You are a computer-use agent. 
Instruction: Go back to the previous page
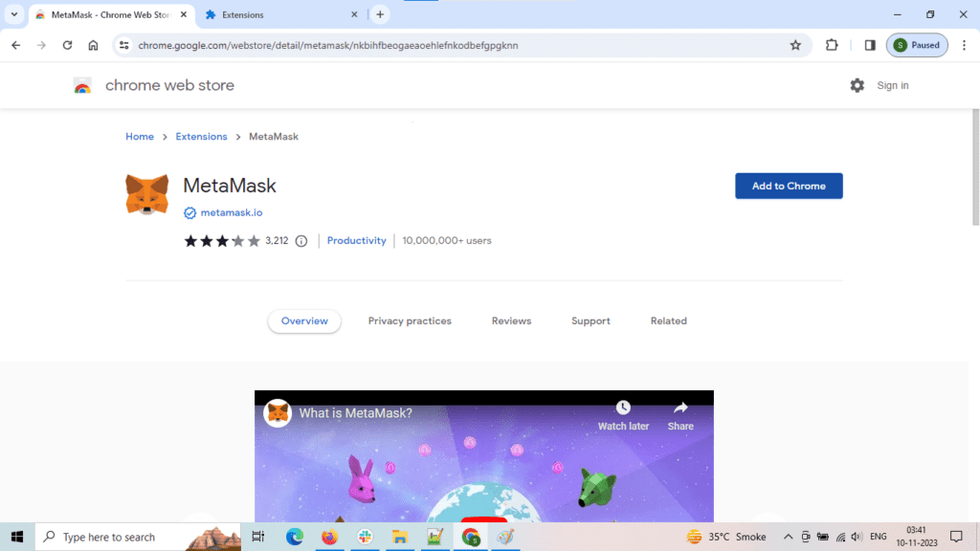15,45
